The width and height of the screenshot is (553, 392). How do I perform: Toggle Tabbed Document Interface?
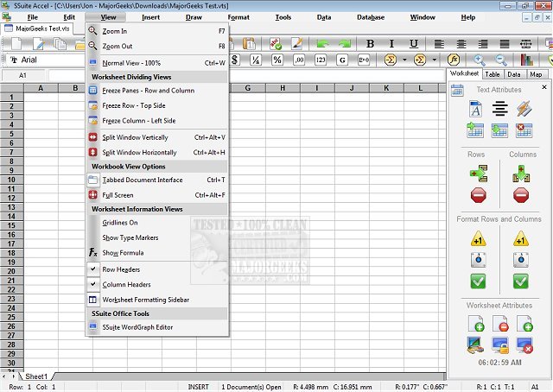pos(157,180)
